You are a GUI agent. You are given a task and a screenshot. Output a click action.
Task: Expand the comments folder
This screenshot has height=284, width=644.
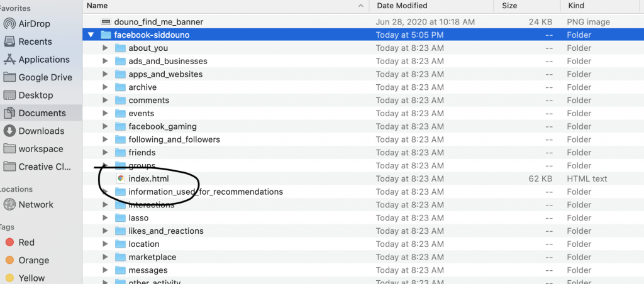click(105, 100)
